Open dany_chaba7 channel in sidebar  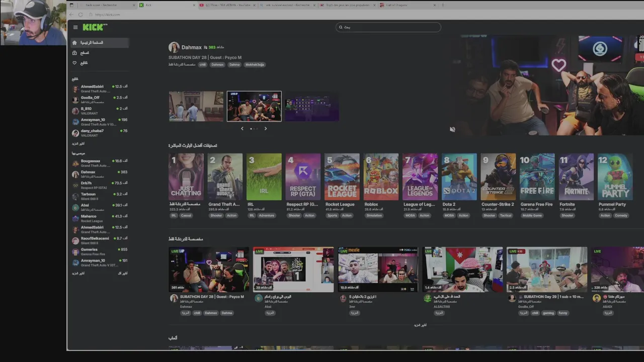tap(99, 133)
